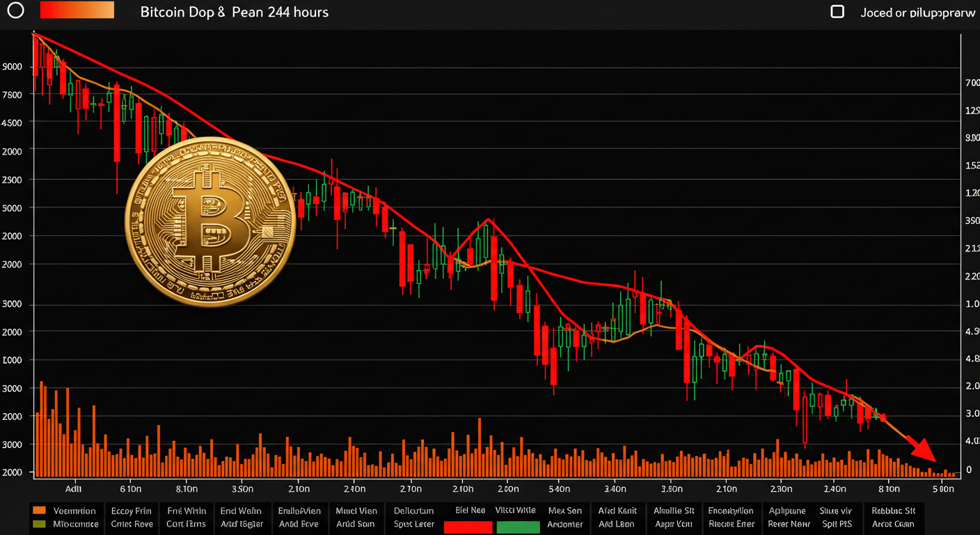Select the 'Voemmtion' legend label
Image resolution: width=980 pixels, height=535 pixels.
coord(74,511)
